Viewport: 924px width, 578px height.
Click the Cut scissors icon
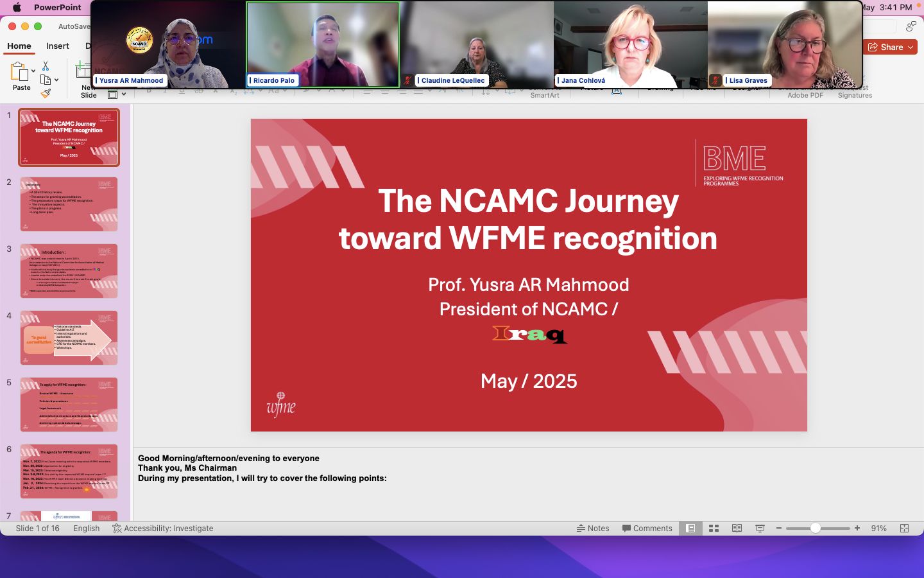[46, 66]
